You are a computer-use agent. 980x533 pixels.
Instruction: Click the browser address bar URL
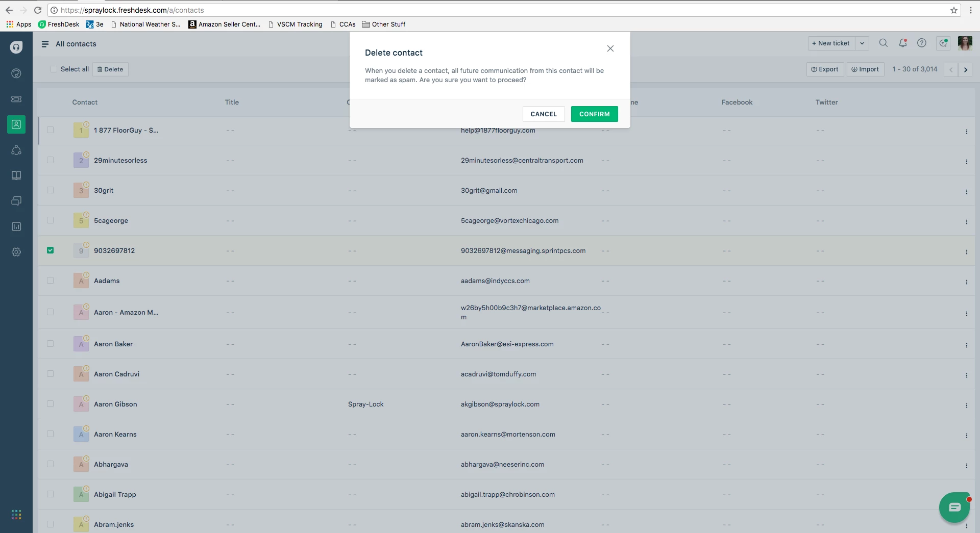[132, 10]
